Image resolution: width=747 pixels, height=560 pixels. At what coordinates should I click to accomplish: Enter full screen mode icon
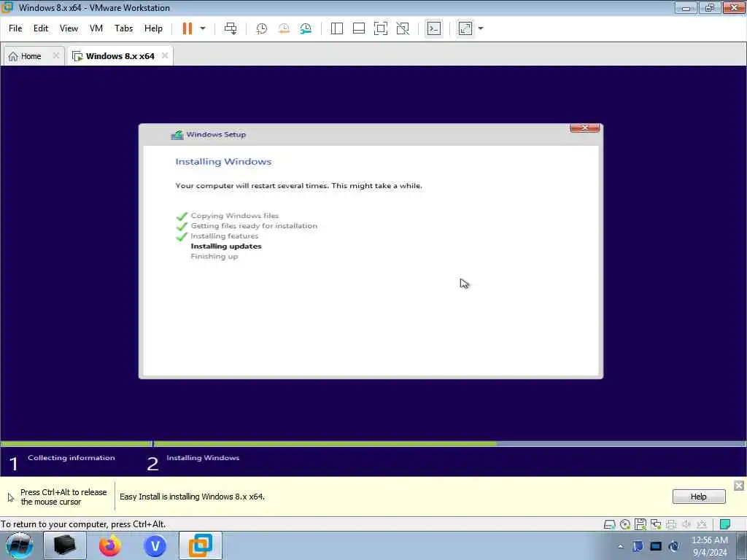tap(381, 28)
